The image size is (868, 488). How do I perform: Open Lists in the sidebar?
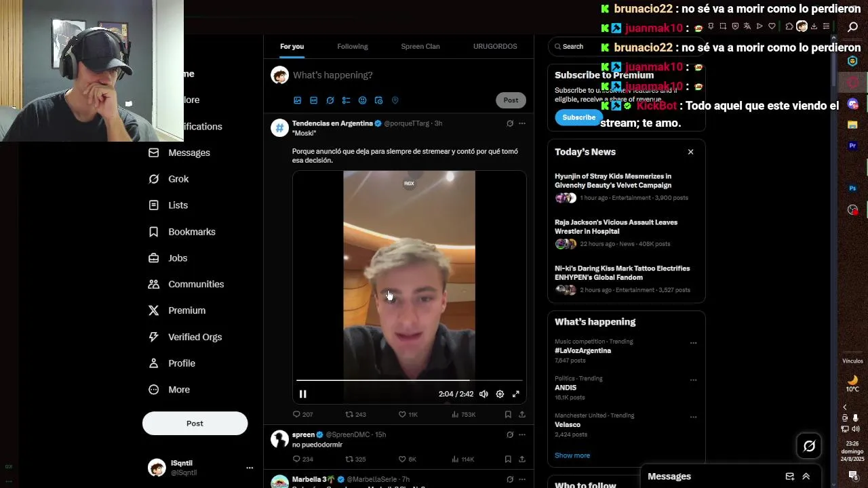coord(168,205)
